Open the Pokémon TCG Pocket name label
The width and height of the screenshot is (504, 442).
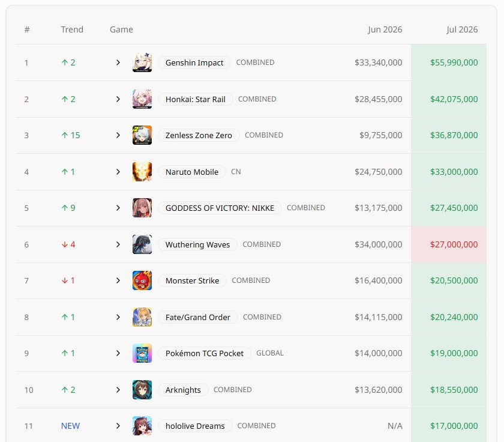pyautogui.click(x=205, y=353)
